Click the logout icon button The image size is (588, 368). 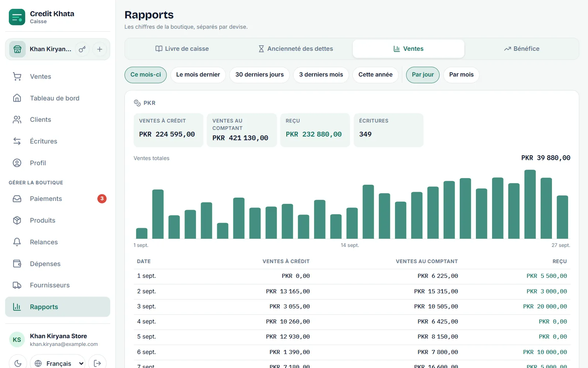coord(97,363)
